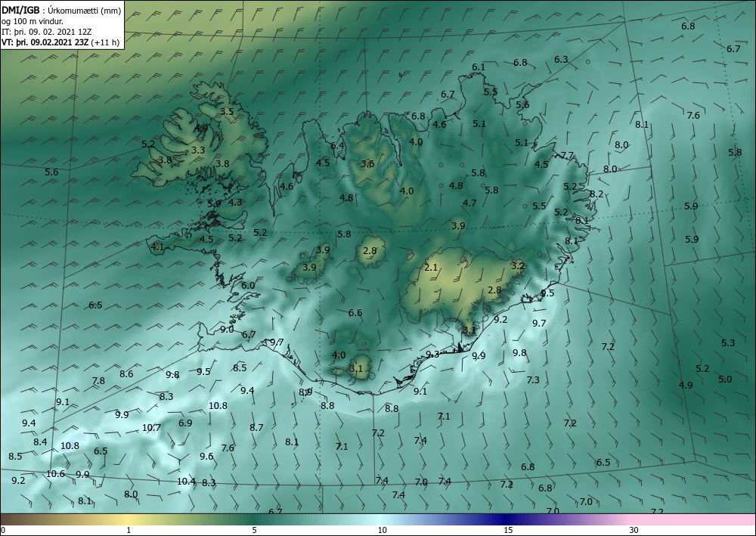
Task: Click the 10.6 precipitation value
Action: coord(55,474)
